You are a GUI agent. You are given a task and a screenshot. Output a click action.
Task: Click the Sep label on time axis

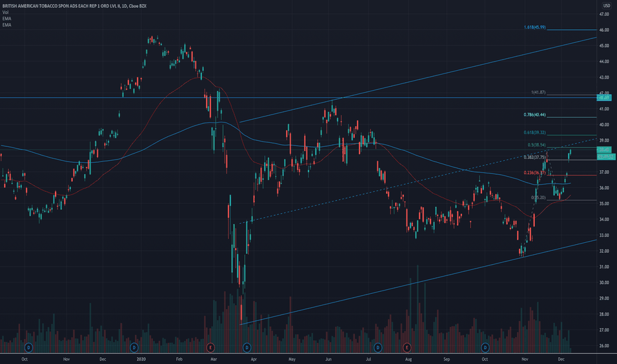[447, 359]
